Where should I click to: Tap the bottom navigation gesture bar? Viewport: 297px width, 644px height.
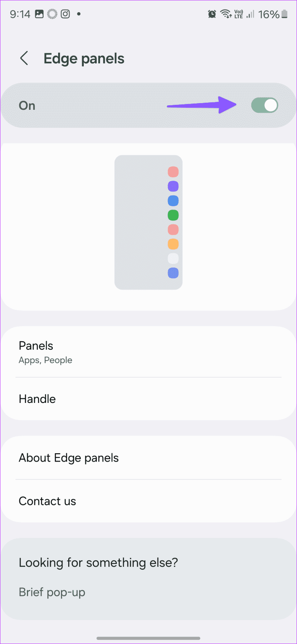tap(148, 638)
